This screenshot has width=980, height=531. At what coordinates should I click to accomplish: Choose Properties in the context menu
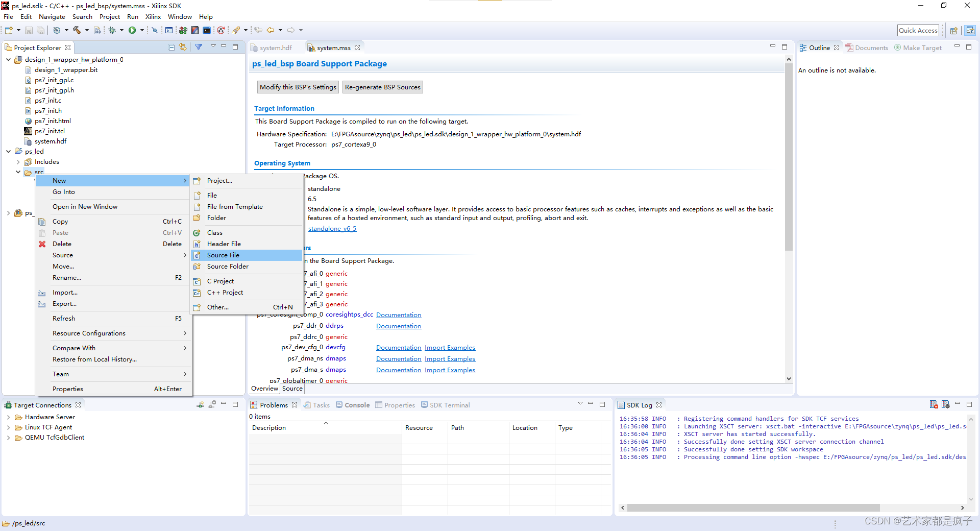click(x=113, y=389)
